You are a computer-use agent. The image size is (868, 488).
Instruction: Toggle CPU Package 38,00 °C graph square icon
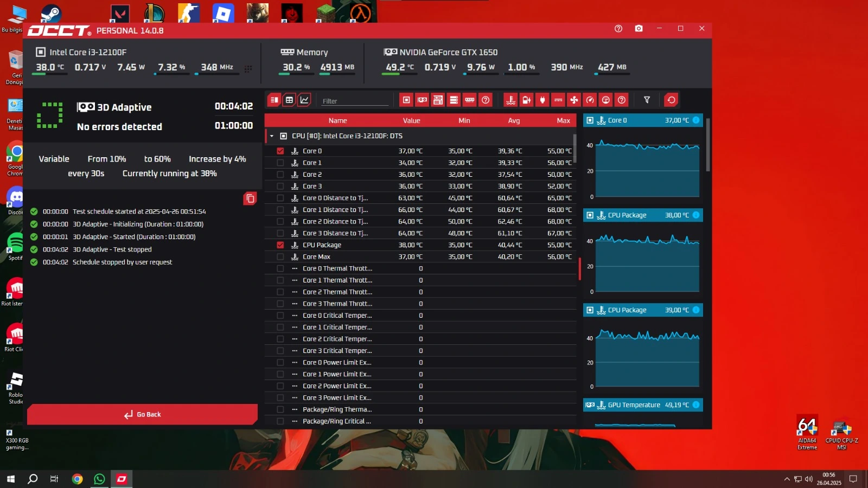(x=590, y=215)
